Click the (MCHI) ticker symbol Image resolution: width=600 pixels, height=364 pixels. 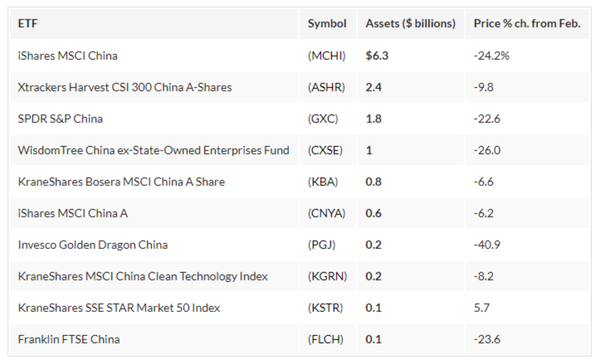327,56
